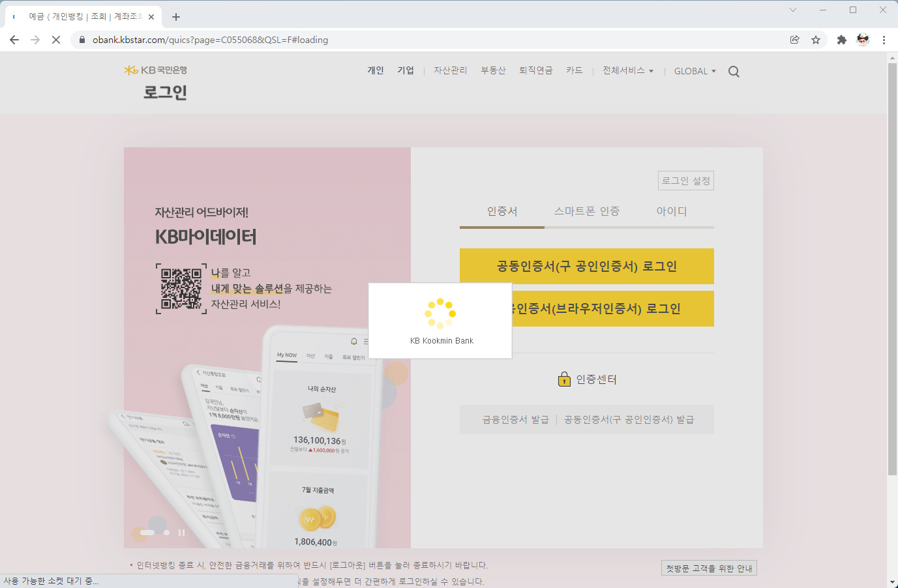This screenshot has width=898, height=588.
Task: Click 첫방문 고객을 위한 안내 button
Action: tap(709, 568)
